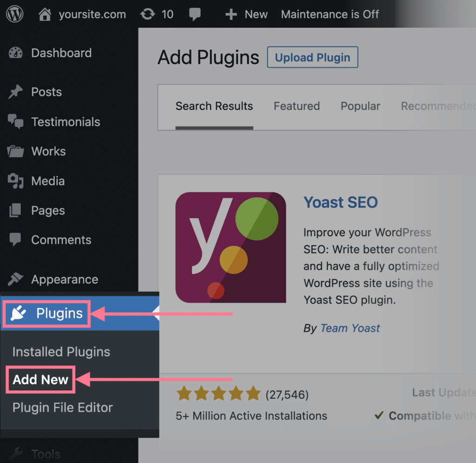Visit the Team Yoast author link
The height and width of the screenshot is (463, 476).
pos(350,328)
